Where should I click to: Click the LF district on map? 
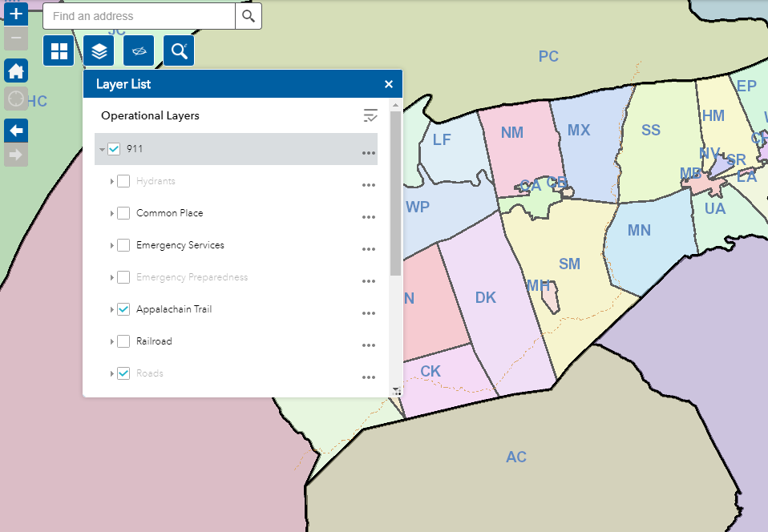(x=441, y=140)
